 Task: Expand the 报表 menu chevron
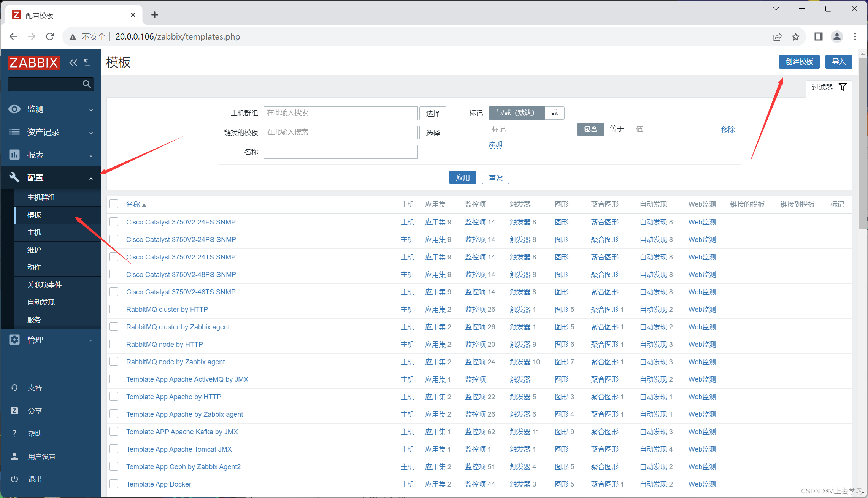(x=91, y=155)
